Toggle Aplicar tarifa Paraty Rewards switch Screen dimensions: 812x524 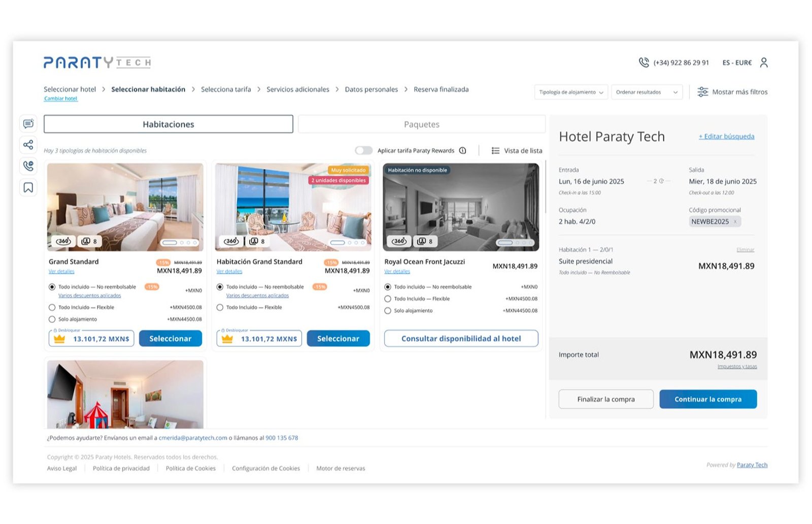click(363, 150)
